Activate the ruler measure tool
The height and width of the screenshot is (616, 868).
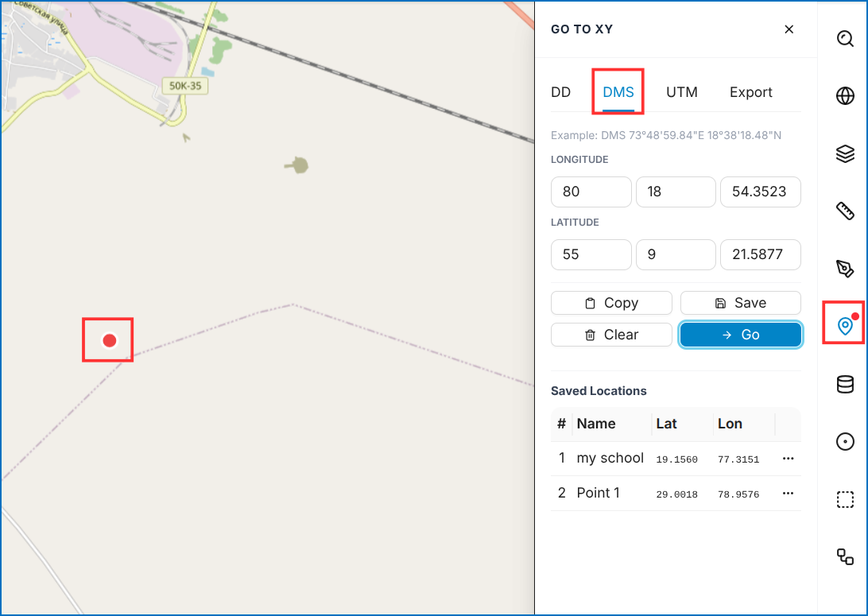click(845, 211)
